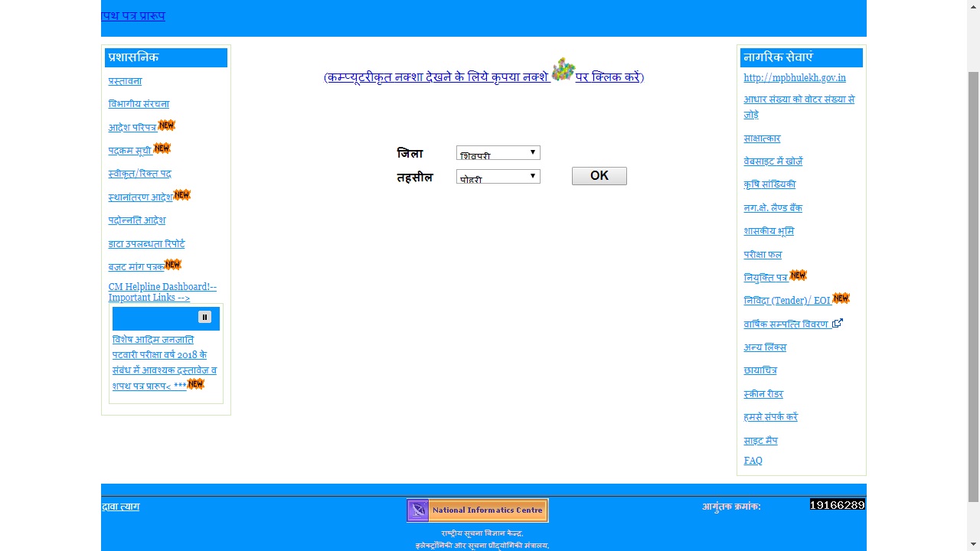Click NEW badge beside नियुक्ति पत्र
The height and width of the screenshot is (551, 980).
[x=798, y=275]
